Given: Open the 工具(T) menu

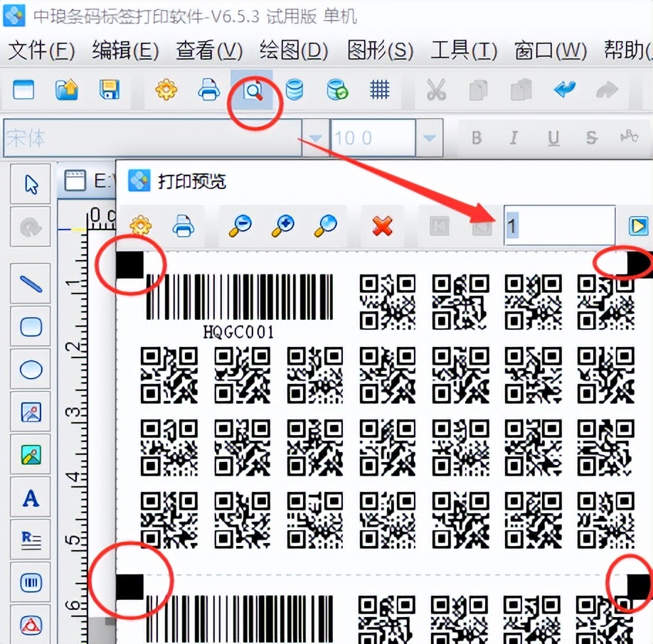Looking at the screenshot, I should (464, 51).
